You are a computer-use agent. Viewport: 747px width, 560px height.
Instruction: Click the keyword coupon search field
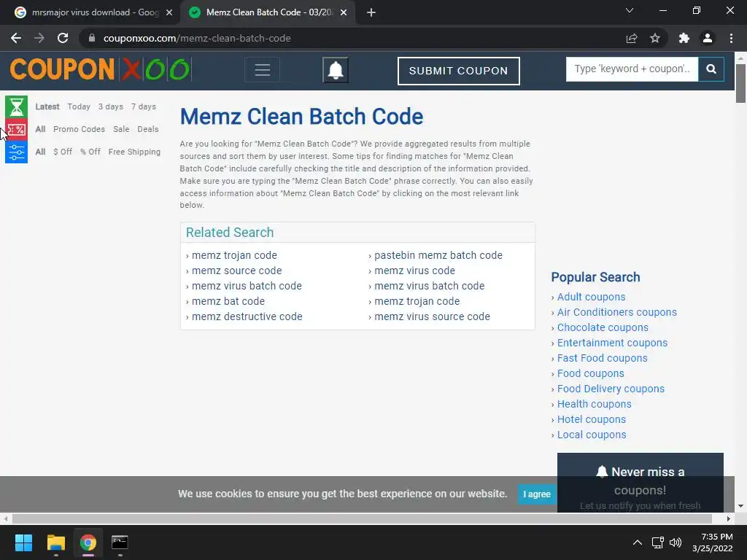point(632,69)
